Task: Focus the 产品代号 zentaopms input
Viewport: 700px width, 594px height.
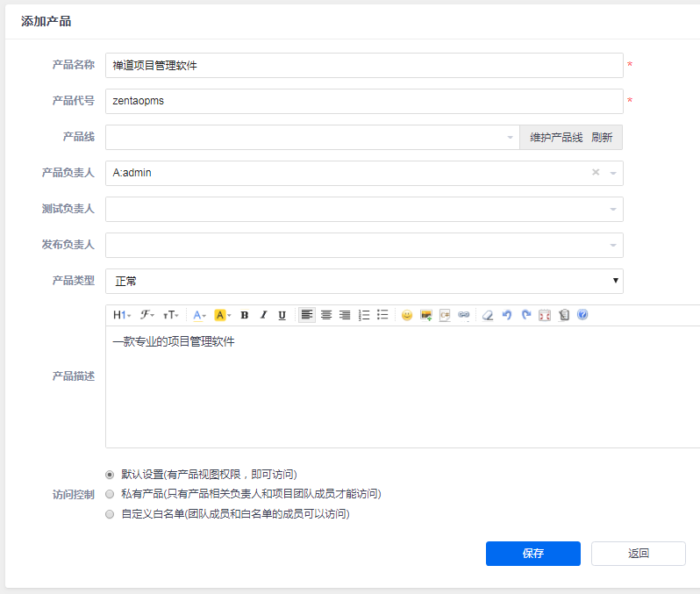Action: (364, 101)
